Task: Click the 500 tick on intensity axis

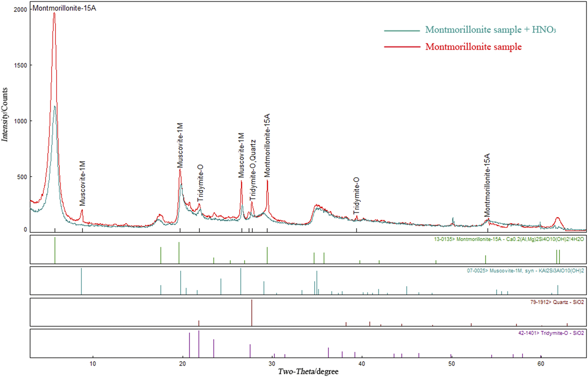Action: coord(22,177)
